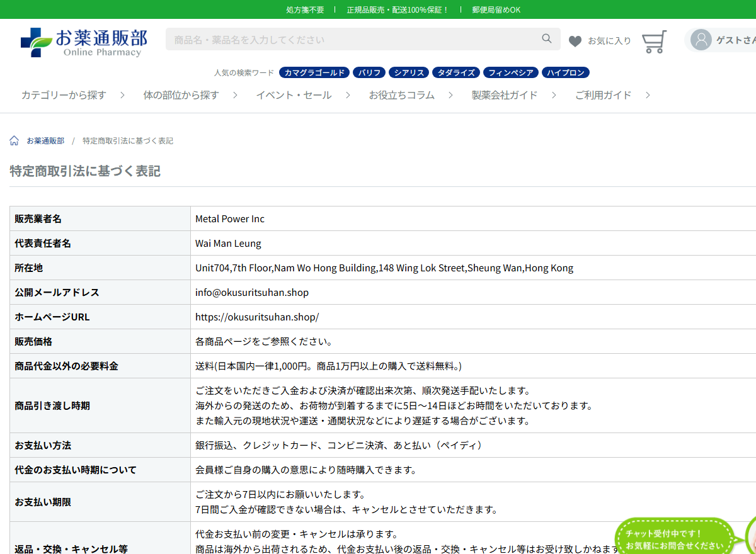Image resolution: width=756 pixels, height=554 pixels.
Task: Click the heart favorites icon
Action: pyautogui.click(x=575, y=41)
